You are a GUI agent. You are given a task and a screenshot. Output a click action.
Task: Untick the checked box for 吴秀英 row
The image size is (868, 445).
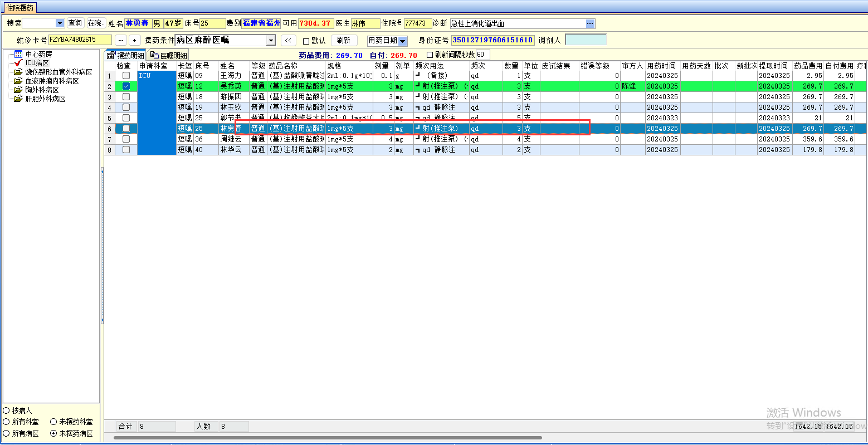[126, 86]
